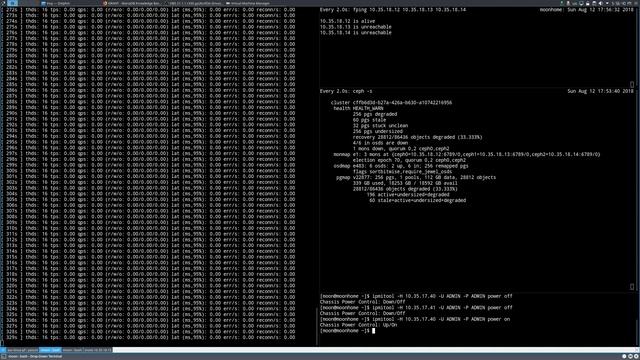Click the '32 pgs stuck unclean' line
Viewport: 640px width, 360px height.
tap(380, 126)
